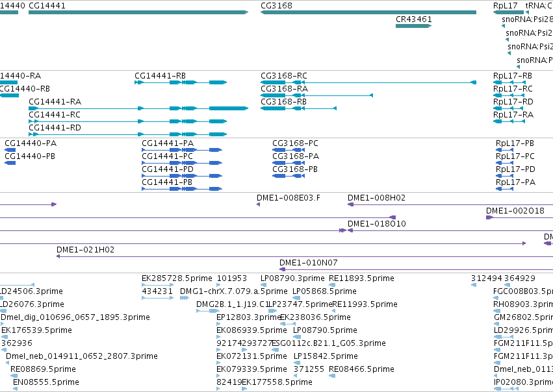Click the DME1-002O18 clone label
Image resolution: width=553 pixels, height=392 pixels.
coord(515,211)
